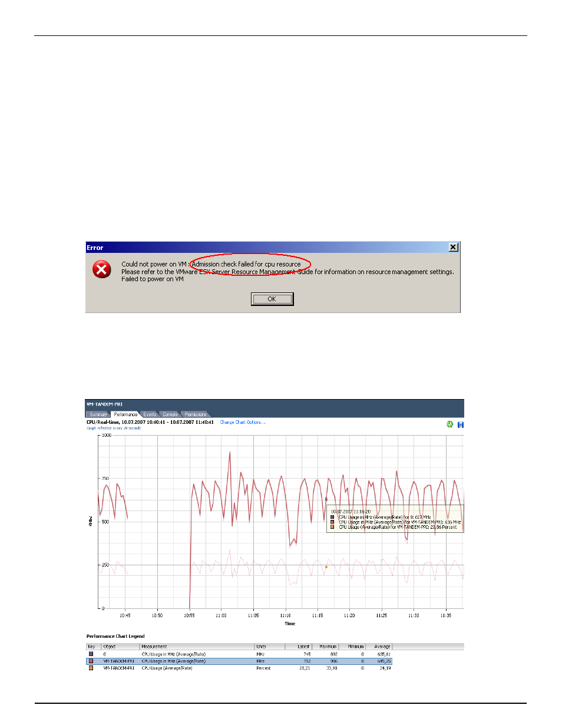
Task: Click blue color key for object 0
Action: click(91, 654)
